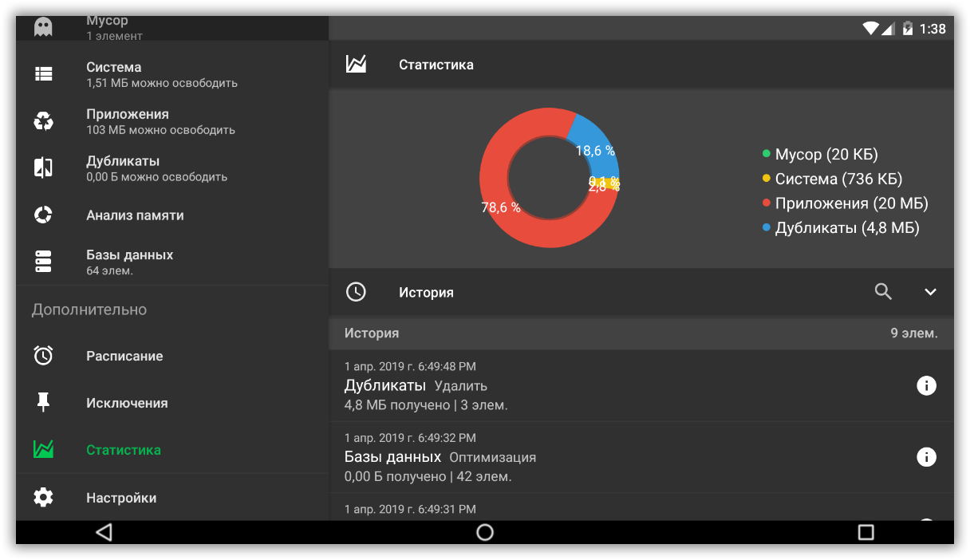
Task: Open the System cleaner list icon
Action: point(43,74)
